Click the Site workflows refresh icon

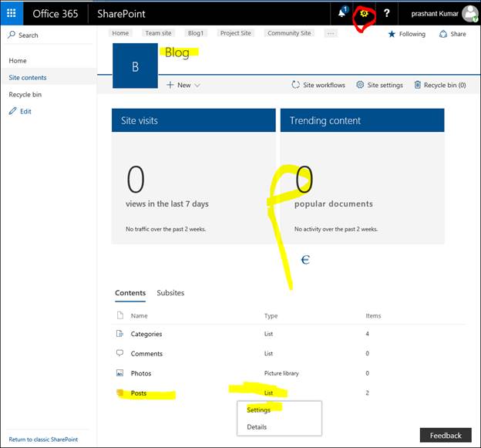tap(295, 85)
